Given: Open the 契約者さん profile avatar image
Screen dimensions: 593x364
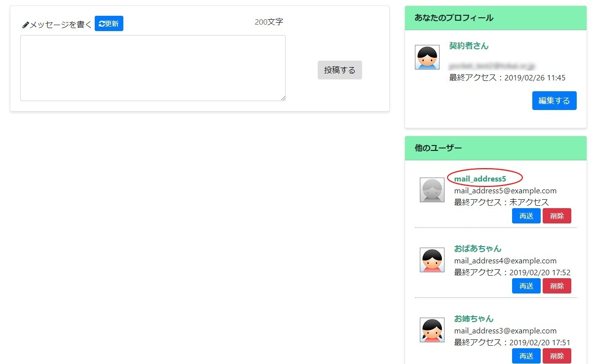Looking at the screenshot, I should [x=427, y=57].
